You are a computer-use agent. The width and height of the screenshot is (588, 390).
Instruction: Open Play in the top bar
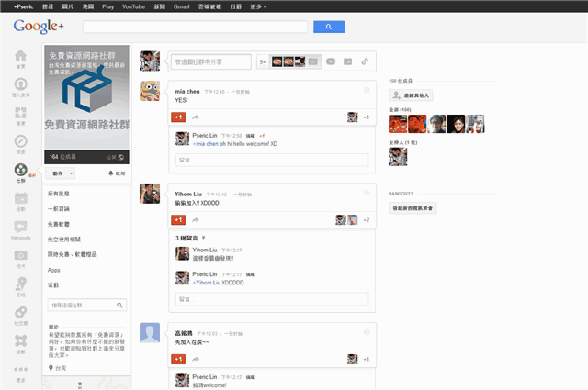point(108,6)
